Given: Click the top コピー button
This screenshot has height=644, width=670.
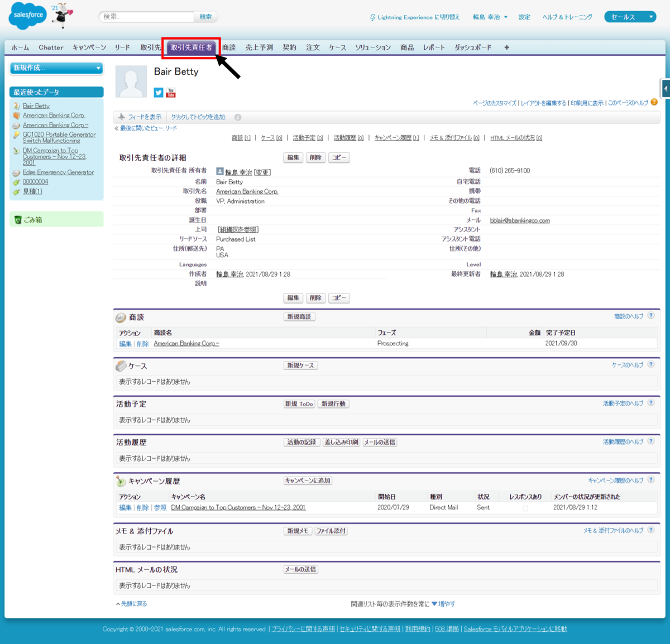Looking at the screenshot, I should point(339,158).
